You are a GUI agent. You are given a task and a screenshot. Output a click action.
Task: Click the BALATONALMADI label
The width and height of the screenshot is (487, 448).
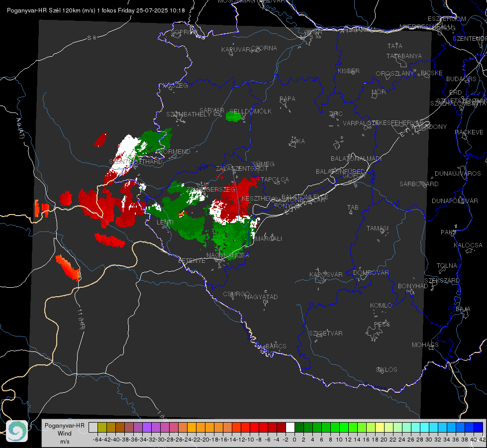(356, 159)
